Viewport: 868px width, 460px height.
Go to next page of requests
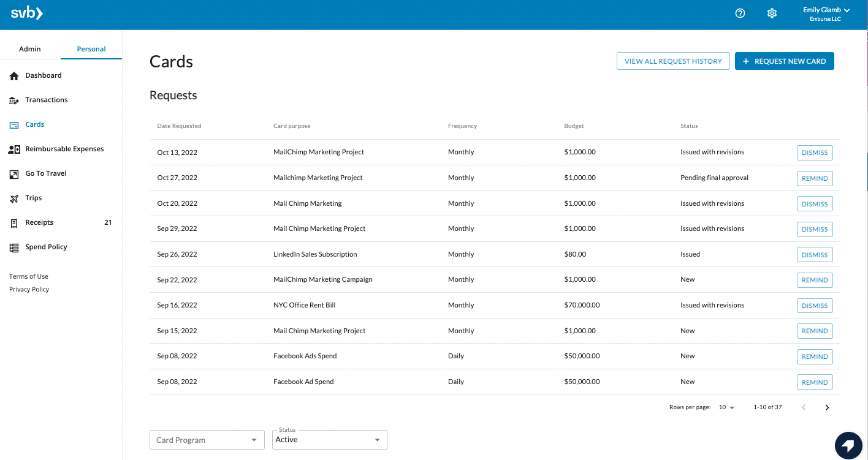(x=827, y=407)
